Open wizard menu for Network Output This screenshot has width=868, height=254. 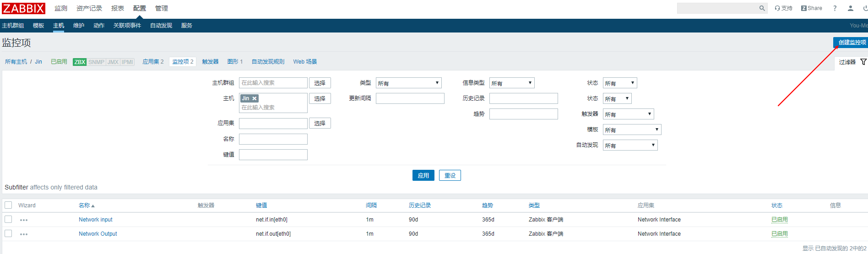point(24,234)
